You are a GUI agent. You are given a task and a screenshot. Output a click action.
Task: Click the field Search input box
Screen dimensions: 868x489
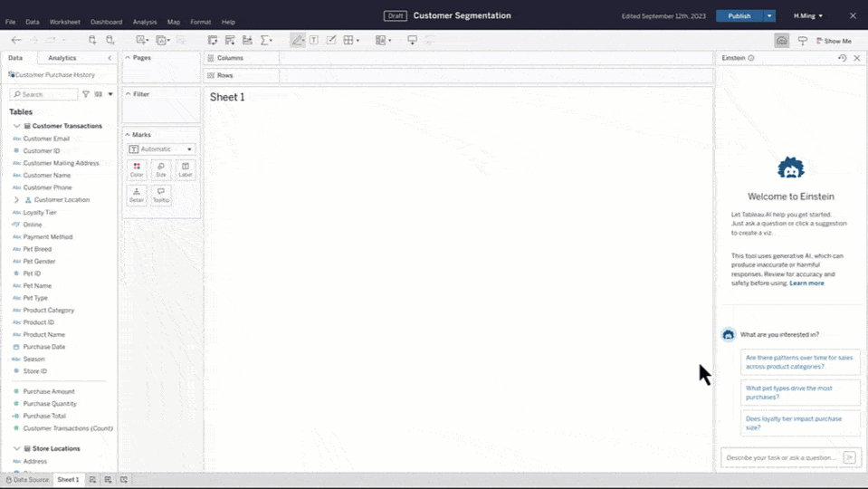click(44, 94)
